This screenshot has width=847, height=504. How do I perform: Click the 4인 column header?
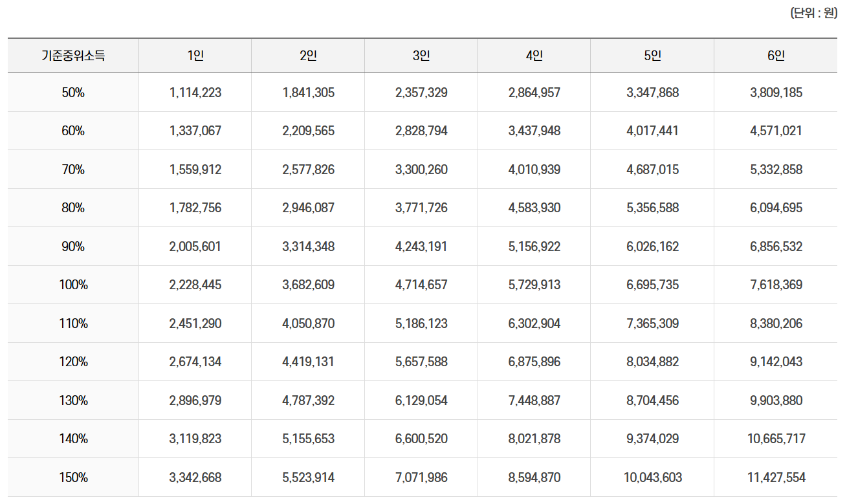(534, 56)
